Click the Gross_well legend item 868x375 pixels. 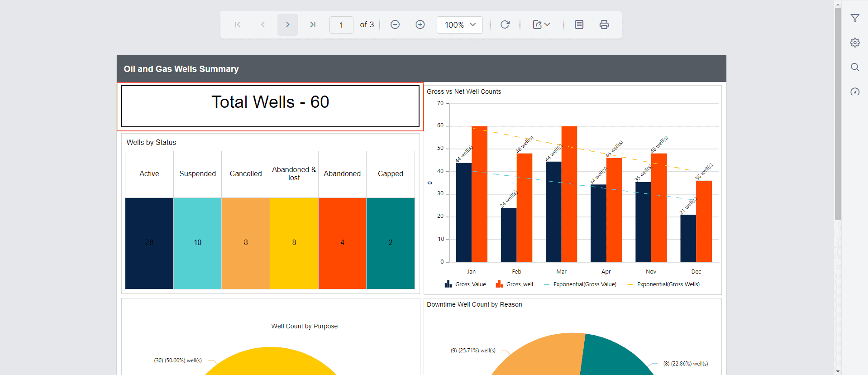(515, 284)
